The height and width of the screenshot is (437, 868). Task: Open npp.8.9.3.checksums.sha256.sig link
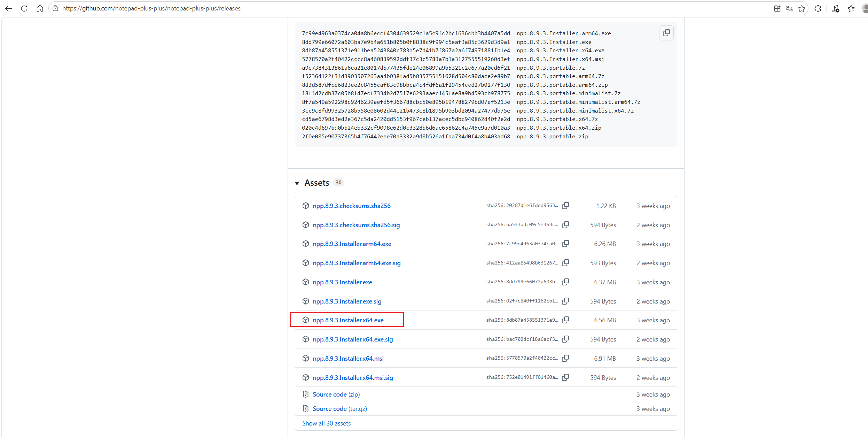pos(356,225)
